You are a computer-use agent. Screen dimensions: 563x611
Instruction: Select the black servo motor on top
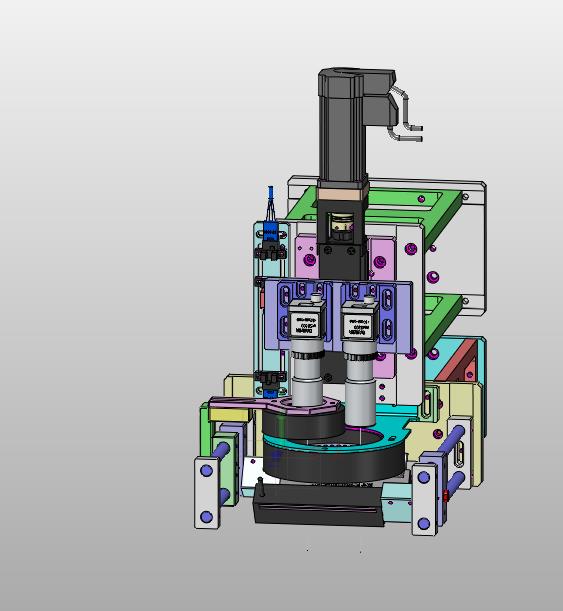[x=343, y=125]
